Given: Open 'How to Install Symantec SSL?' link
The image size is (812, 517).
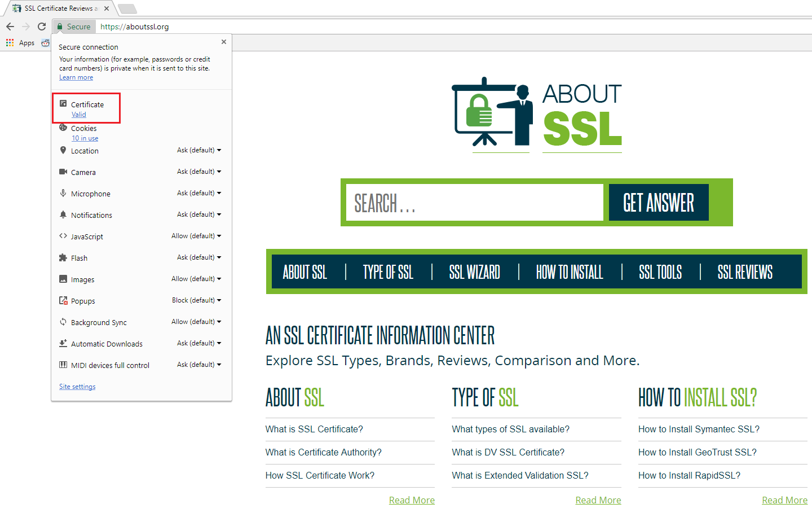Looking at the screenshot, I should 699,429.
